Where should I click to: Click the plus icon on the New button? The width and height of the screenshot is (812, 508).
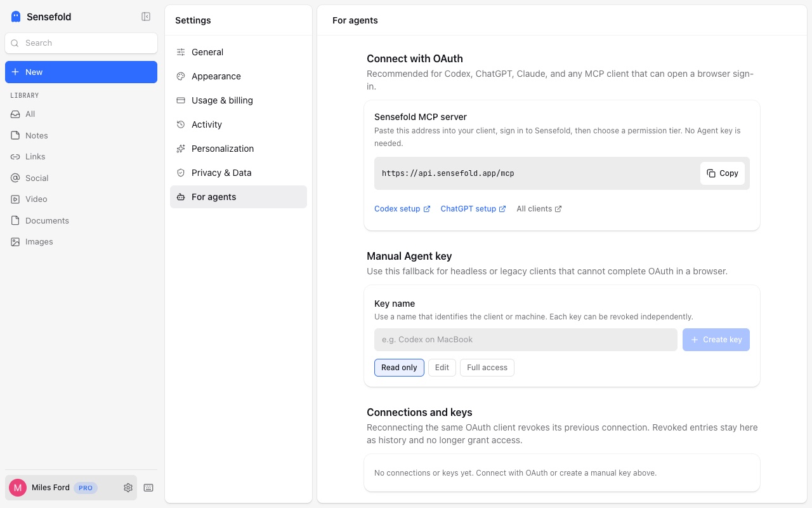click(x=15, y=72)
